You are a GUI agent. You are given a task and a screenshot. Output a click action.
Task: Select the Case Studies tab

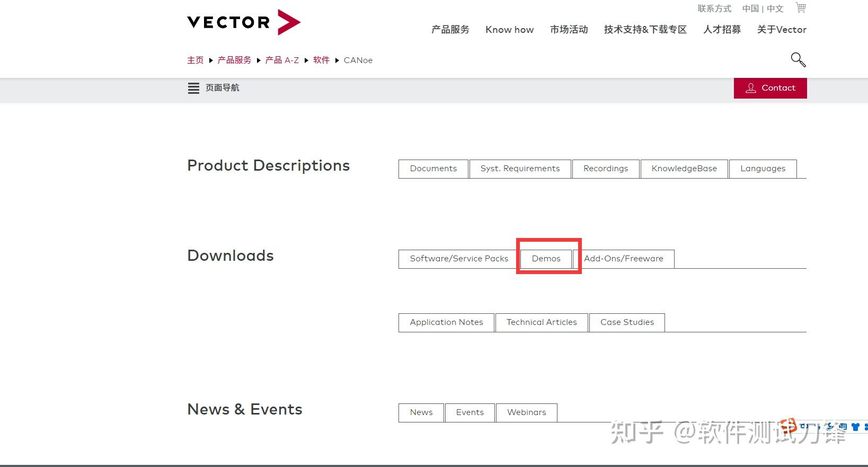tap(627, 322)
